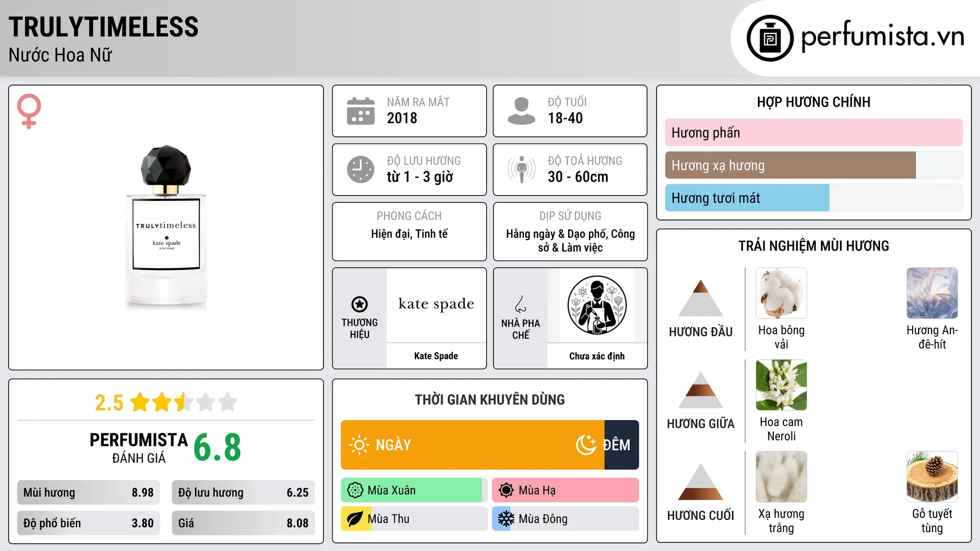
Task: Click the pink Hương phấn accord bar
Action: coord(813,132)
